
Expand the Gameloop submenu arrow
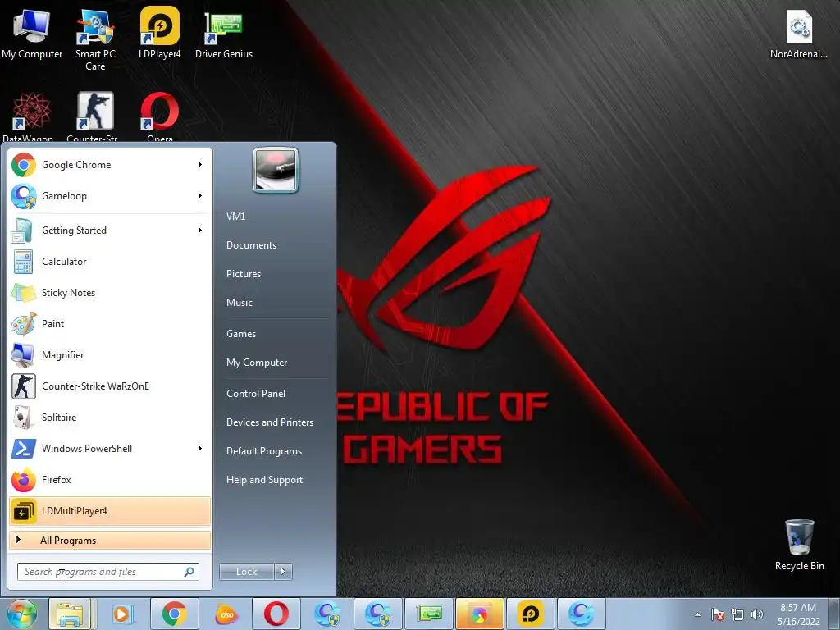tap(200, 195)
